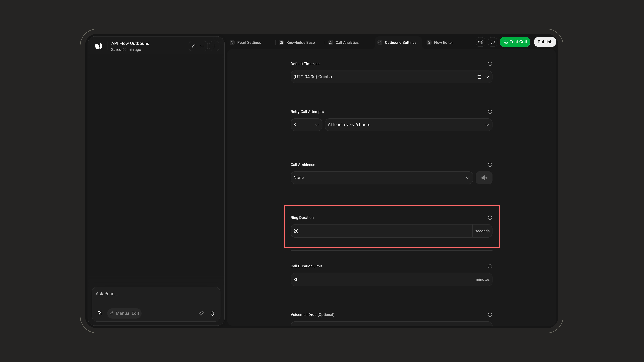
Task: Click the share flow nodes icon
Action: tap(480, 42)
